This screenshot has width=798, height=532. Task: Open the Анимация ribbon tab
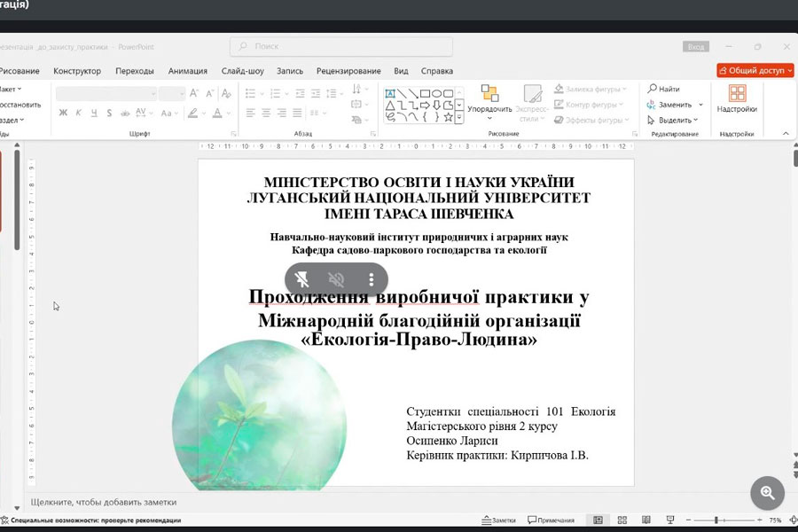click(187, 71)
